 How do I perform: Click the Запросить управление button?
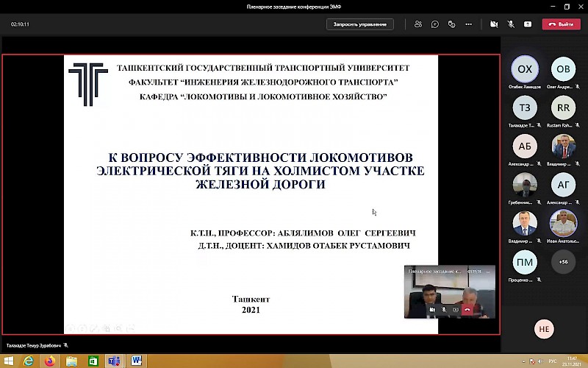click(x=359, y=24)
